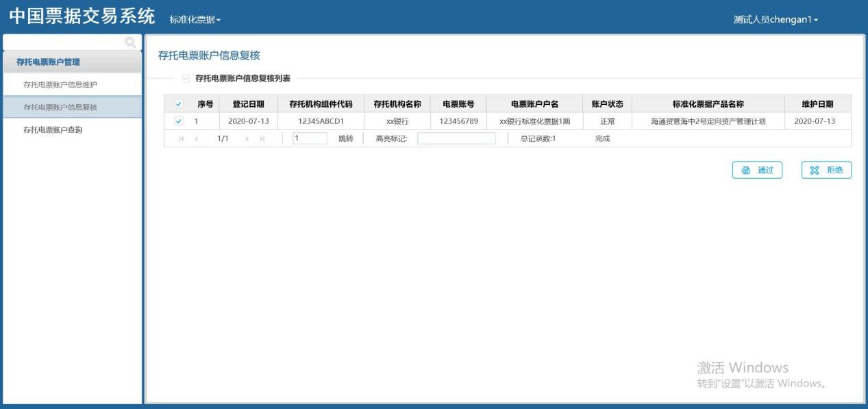Go to first page of the list

tap(182, 138)
